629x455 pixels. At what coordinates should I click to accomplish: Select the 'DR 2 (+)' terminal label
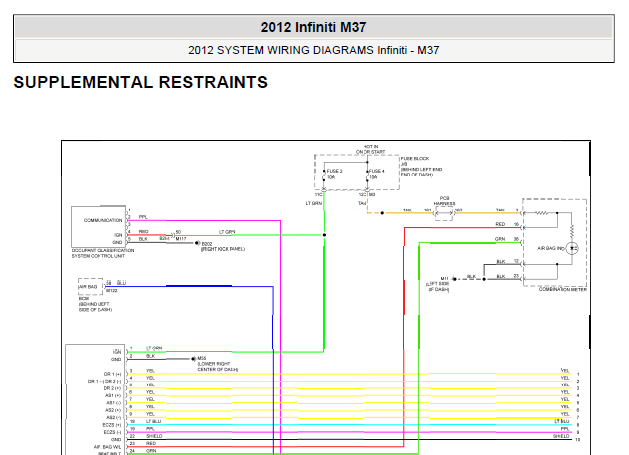tap(112, 388)
